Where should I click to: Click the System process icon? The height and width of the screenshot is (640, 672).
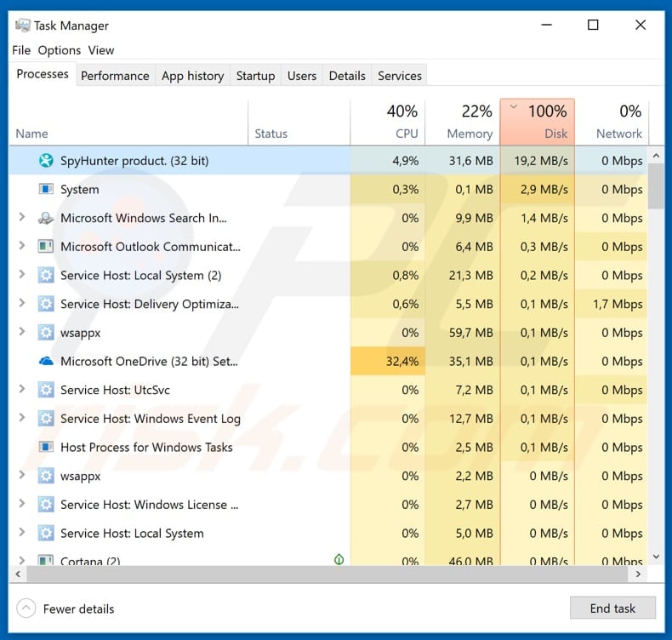pyautogui.click(x=46, y=189)
